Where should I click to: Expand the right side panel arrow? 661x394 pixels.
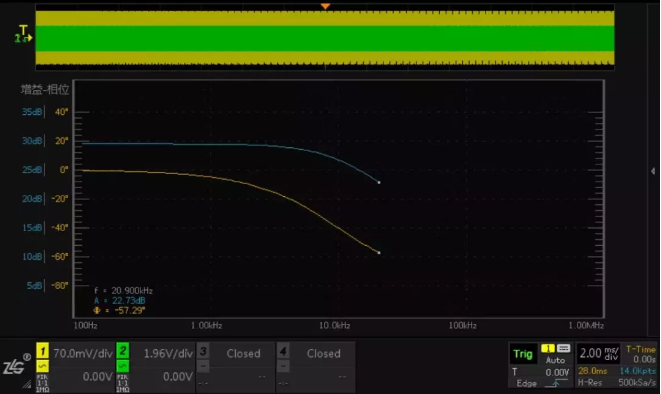pyautogui.click(x=653, y=171)
